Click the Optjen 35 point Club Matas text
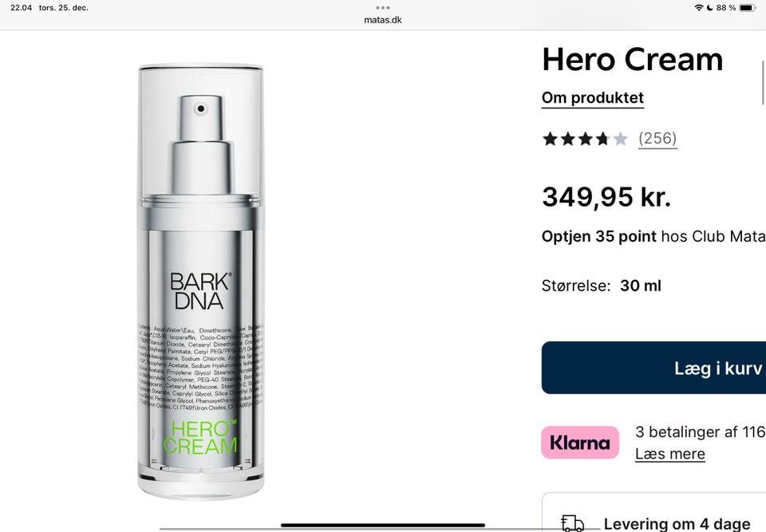Screen dimensions: 766x532 pyautogui.click(x=653, y=236)
